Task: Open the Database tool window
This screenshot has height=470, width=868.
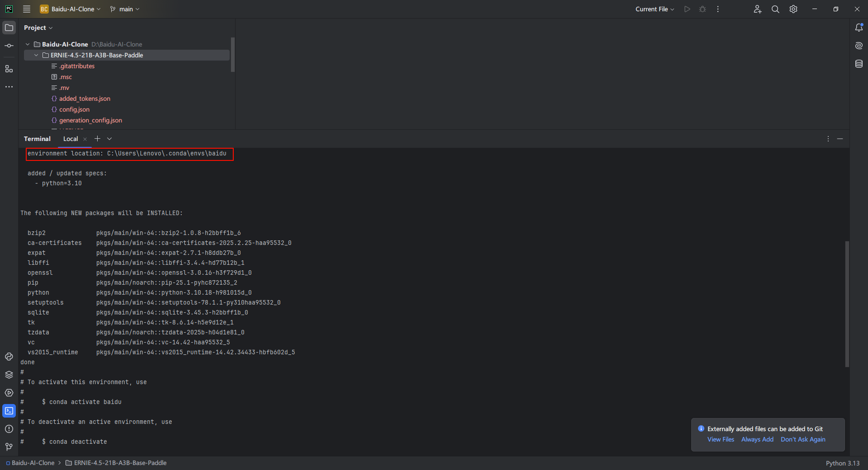Action: coord(859,64)
